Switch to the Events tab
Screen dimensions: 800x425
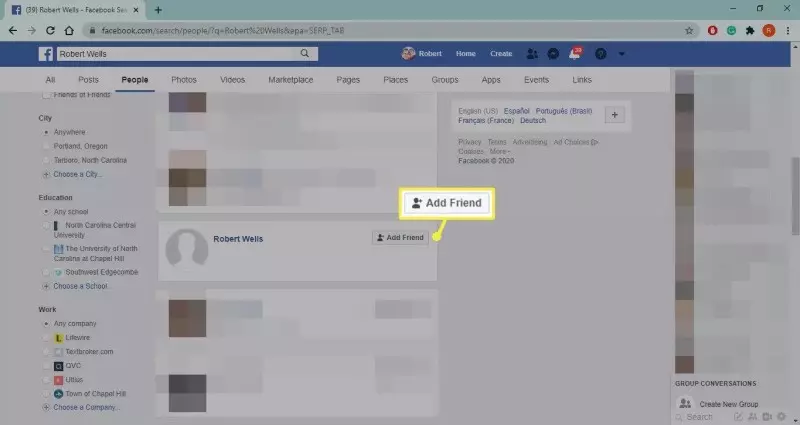click(536, 80)
